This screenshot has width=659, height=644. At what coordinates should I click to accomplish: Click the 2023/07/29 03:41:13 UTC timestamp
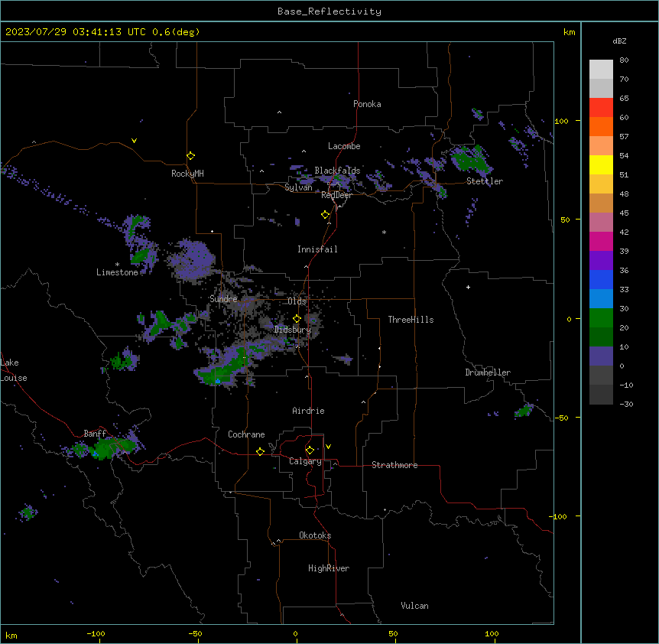[76, 32]
